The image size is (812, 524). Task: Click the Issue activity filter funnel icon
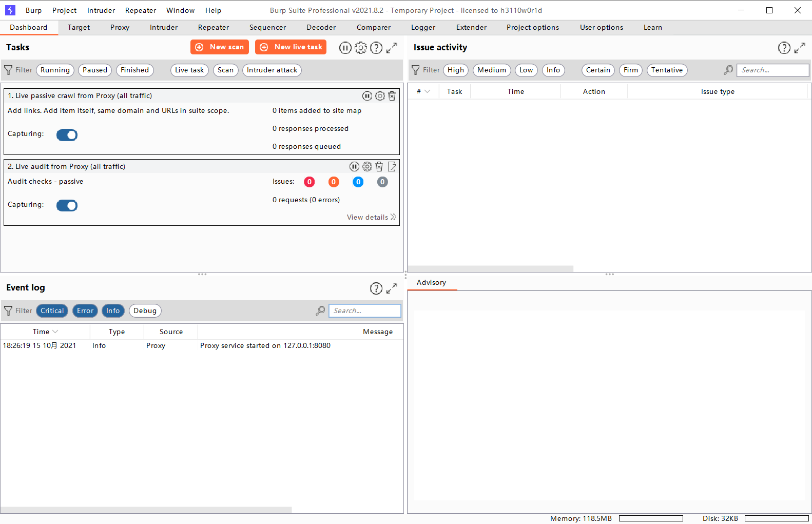pyautogui.click(x=416, y=70)
